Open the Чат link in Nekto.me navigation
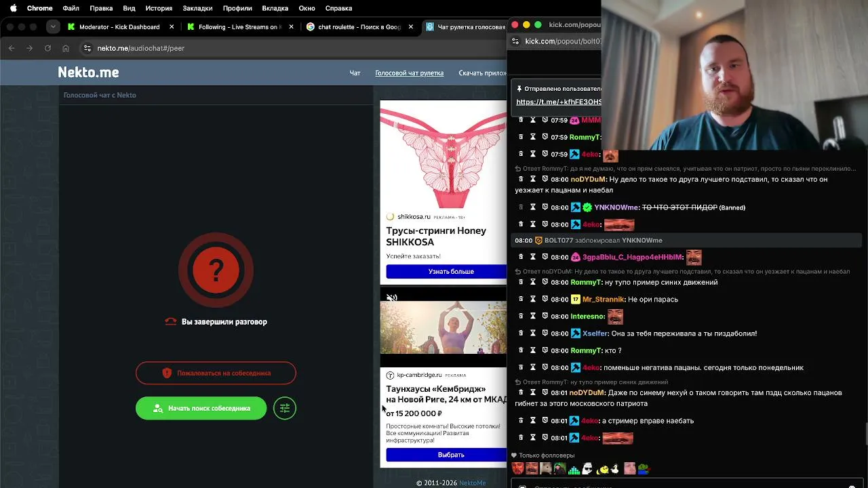 click(x=355, y=73)
